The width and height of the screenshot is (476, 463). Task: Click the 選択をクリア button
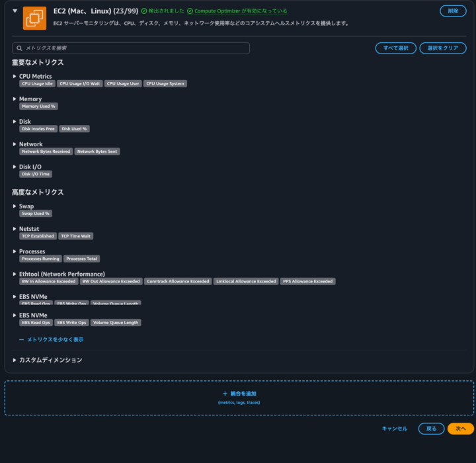coord(443,48)
